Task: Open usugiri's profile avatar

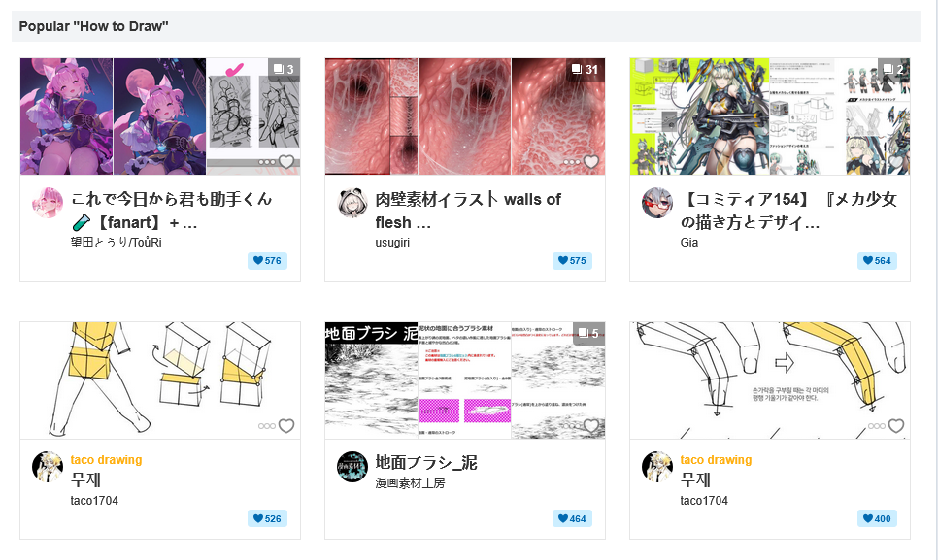Action: pyautogui.click(x=352, y=203)
